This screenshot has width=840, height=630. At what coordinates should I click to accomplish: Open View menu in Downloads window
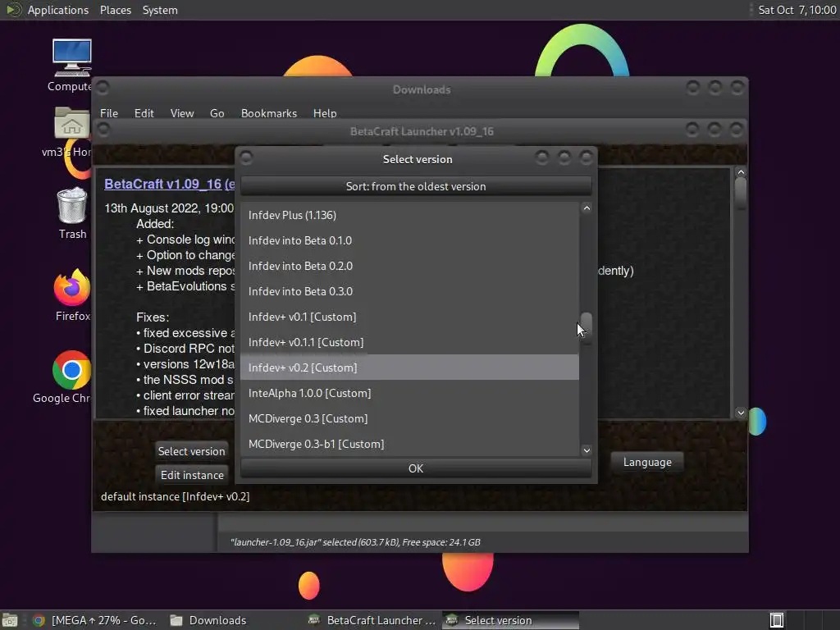181,113
